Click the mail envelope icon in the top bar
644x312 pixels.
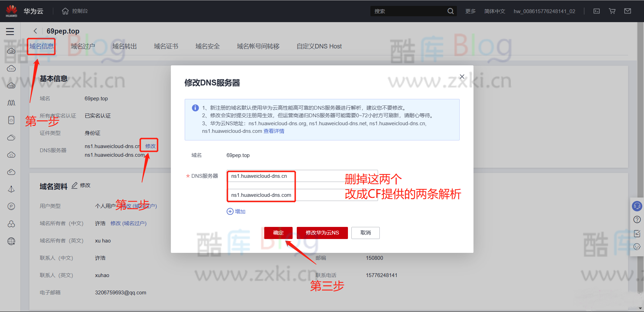(x=627, y=11)
